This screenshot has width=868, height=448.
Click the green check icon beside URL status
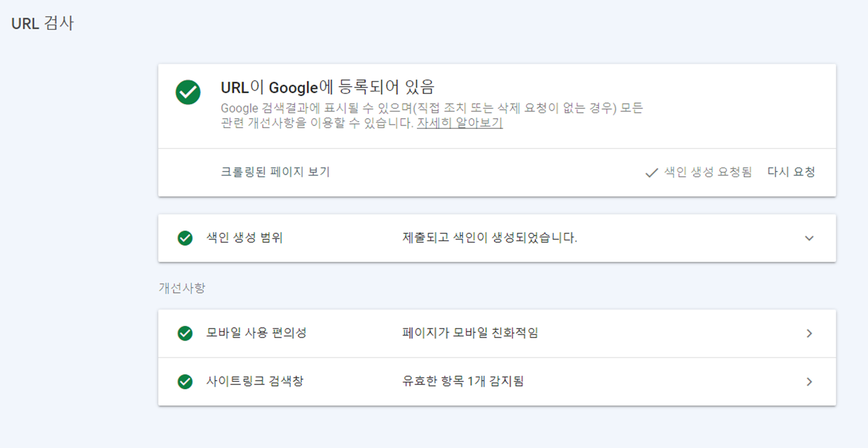(188, 93)
